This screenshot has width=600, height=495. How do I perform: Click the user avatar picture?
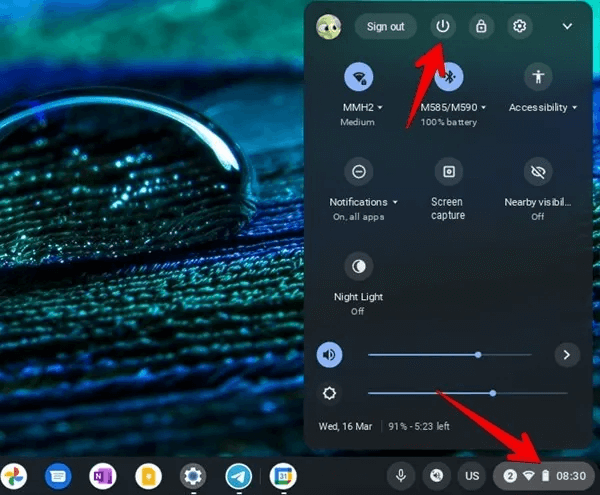tap(329, 26)
